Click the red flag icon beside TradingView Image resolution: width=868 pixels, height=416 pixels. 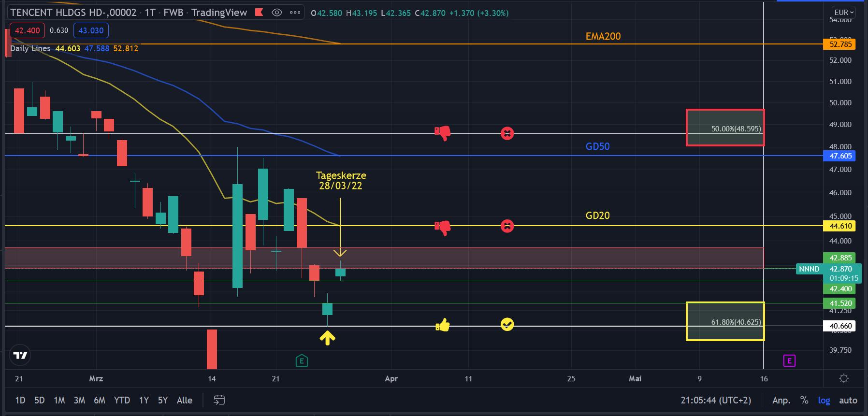point(259,12)
